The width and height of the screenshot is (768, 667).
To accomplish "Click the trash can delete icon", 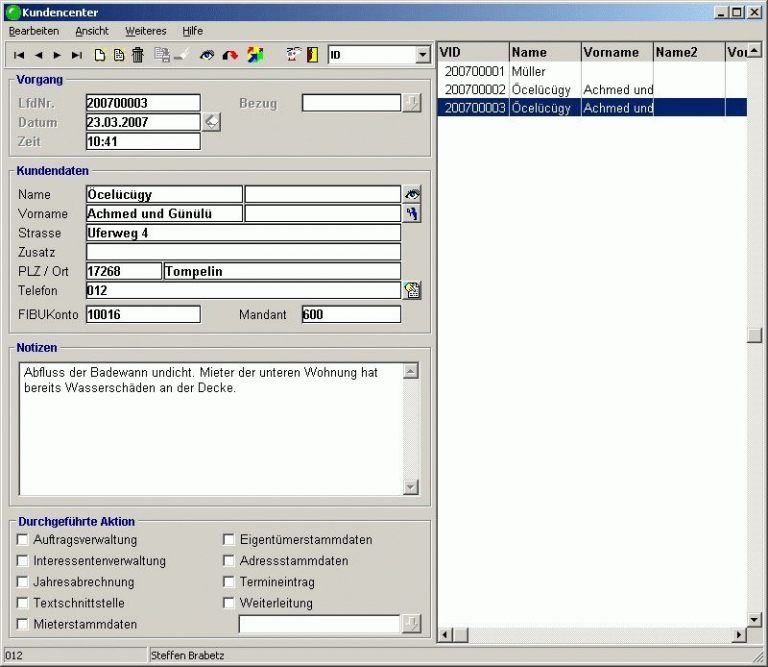I will pyautogui.click(x=138, y=55).
